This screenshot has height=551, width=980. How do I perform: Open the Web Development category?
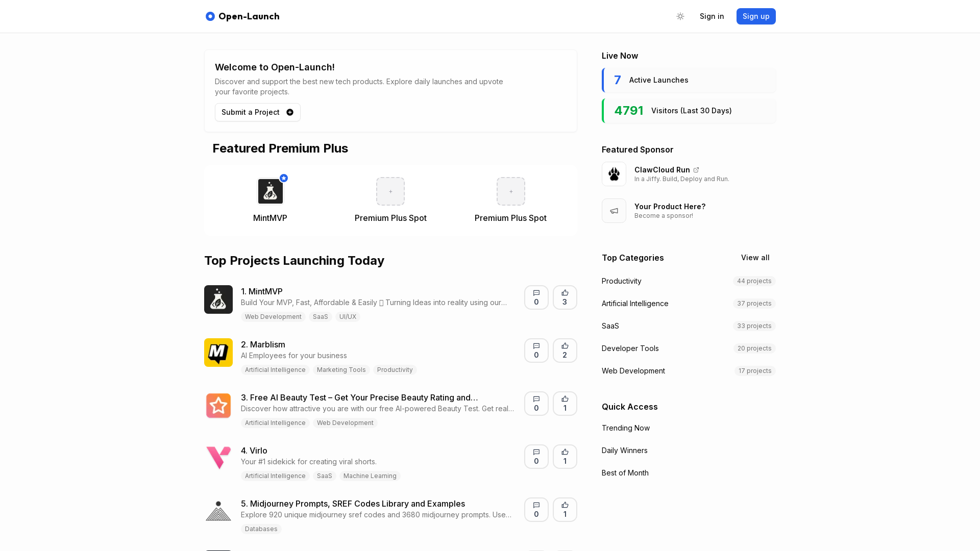point(633,371)
